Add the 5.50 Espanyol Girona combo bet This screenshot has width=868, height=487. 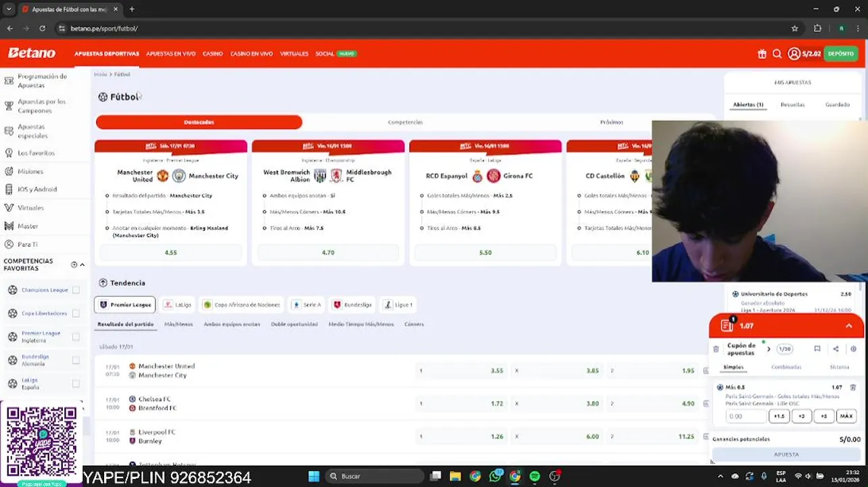coord(485,252)
